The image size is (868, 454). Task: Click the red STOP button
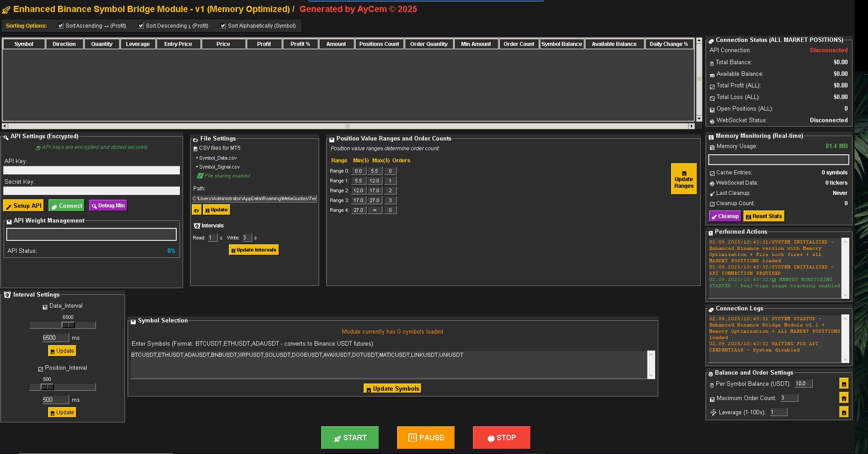pyautogui.click(x=502, y=437)
